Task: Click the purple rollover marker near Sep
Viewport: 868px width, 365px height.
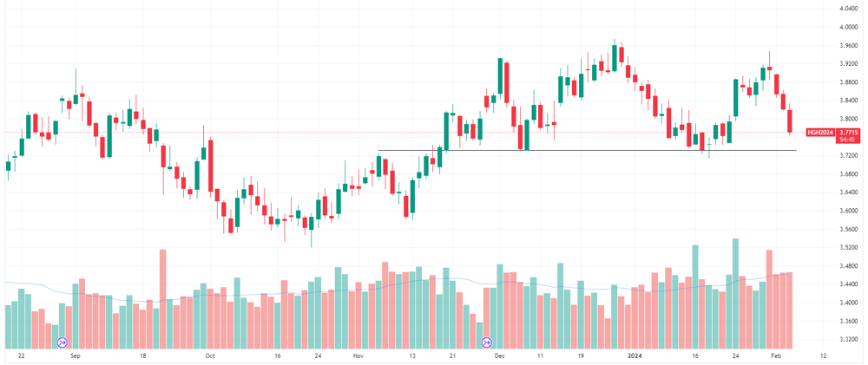Action: pyautogui.click(x=62, y=342)
